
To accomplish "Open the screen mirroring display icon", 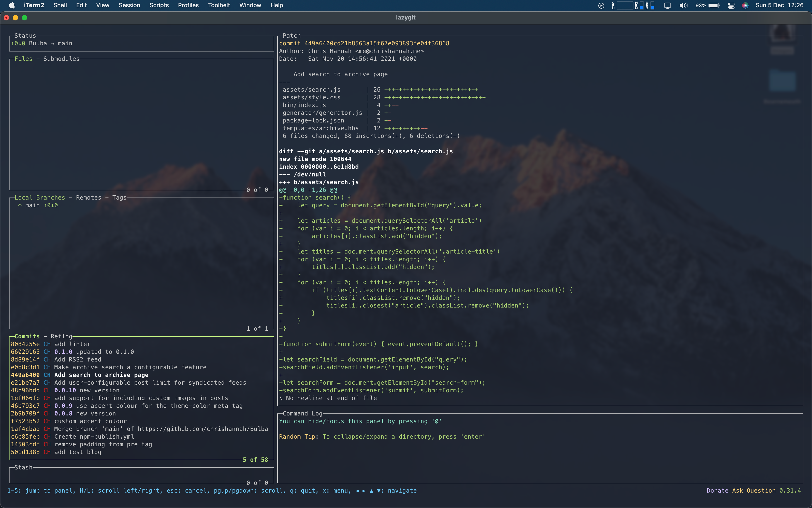I will click(x=667, y=5).
